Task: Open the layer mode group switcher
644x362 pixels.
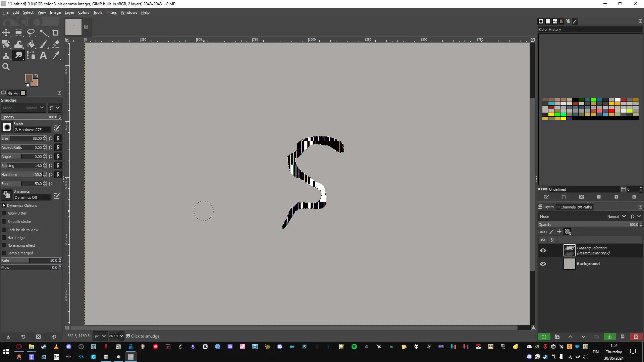Action: 635,217
